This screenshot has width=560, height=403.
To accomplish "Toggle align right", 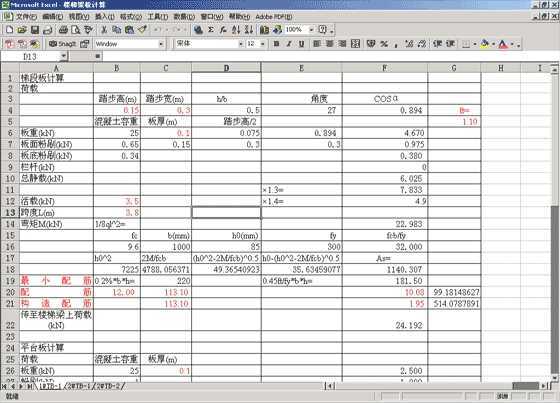I will pos(342,44).
